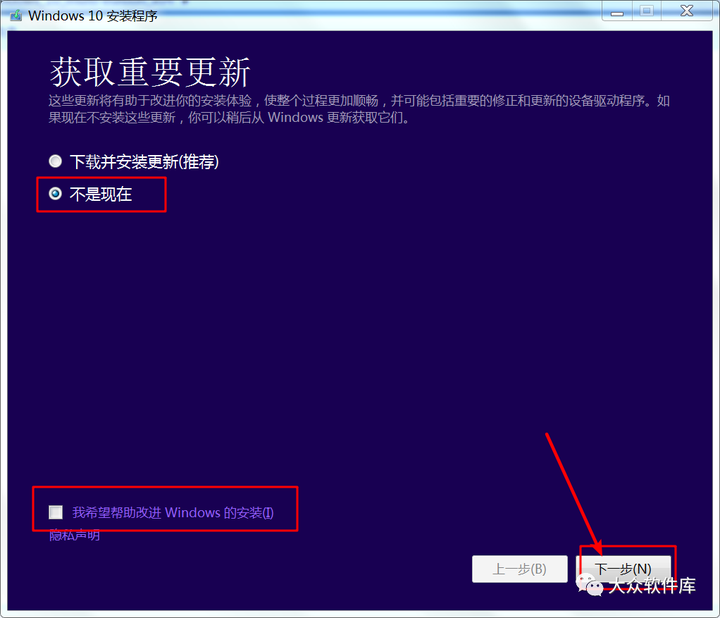Minimize the Windows 10 setup window
Viewport: 720px width, 618px height.
click(617, 11)
